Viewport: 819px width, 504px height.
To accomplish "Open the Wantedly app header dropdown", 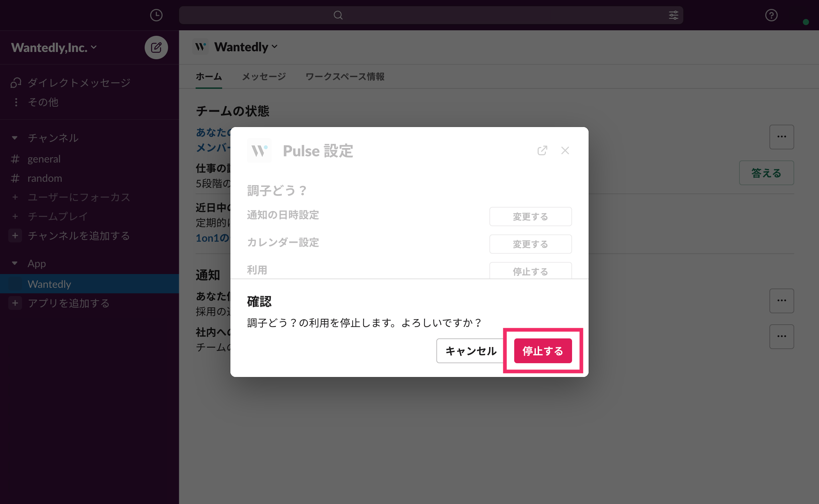I will click(246, 47).
